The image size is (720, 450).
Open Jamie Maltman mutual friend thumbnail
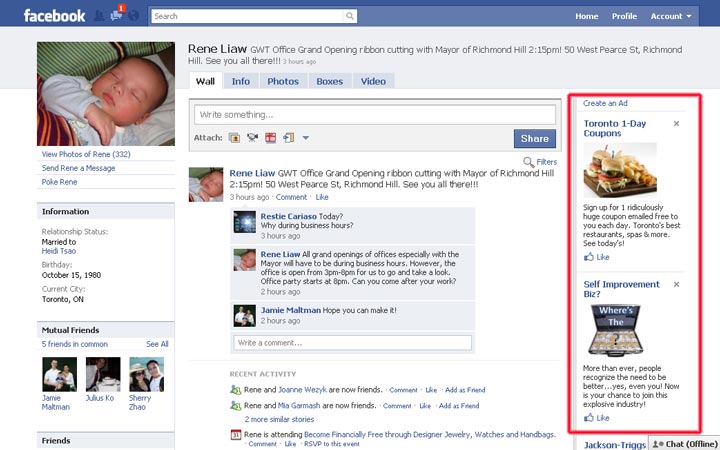59,374
